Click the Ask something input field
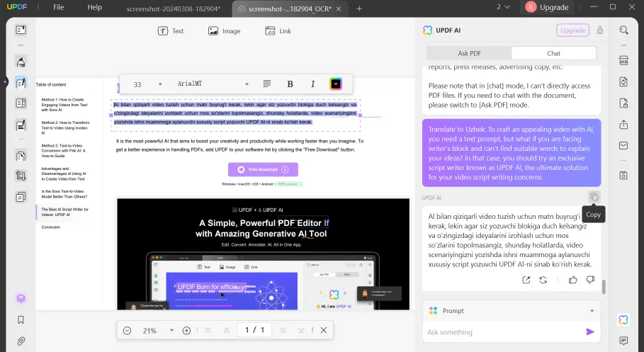 pos(504,332)
